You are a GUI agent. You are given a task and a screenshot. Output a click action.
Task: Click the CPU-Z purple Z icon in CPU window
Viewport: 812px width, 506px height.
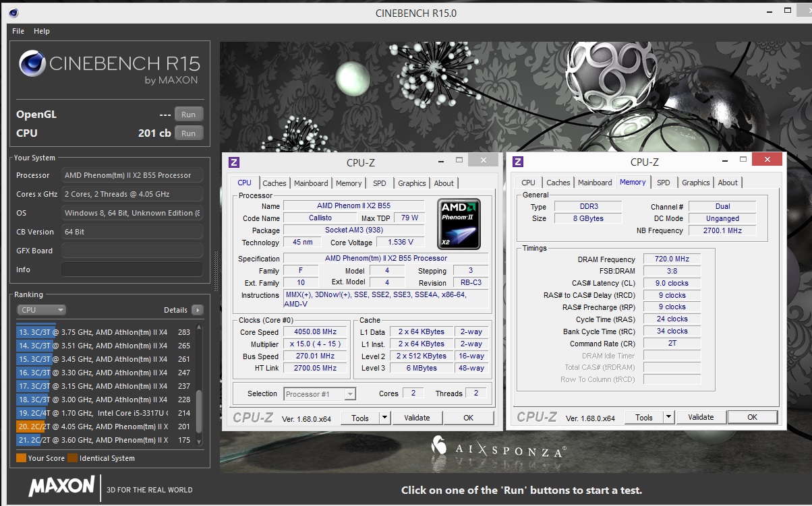pyautogui.click(x=234, y=162)
